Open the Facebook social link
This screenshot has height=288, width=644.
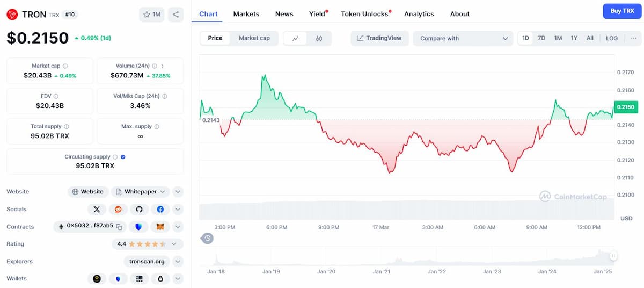click(x=160, y=210)
